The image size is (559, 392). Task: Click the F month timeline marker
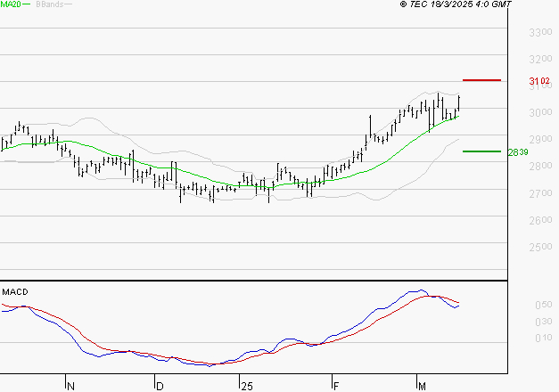(x=335, y=386)
